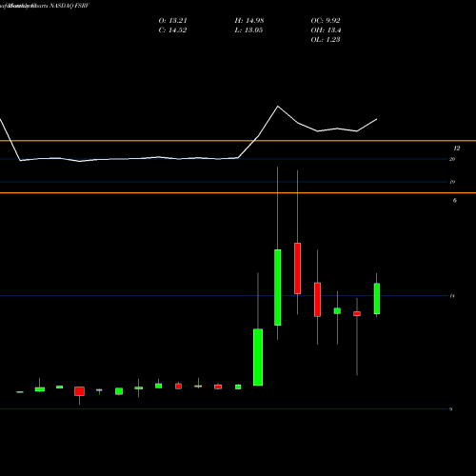Click the 'O: 13.21' open price value

(x=173, y=21)
